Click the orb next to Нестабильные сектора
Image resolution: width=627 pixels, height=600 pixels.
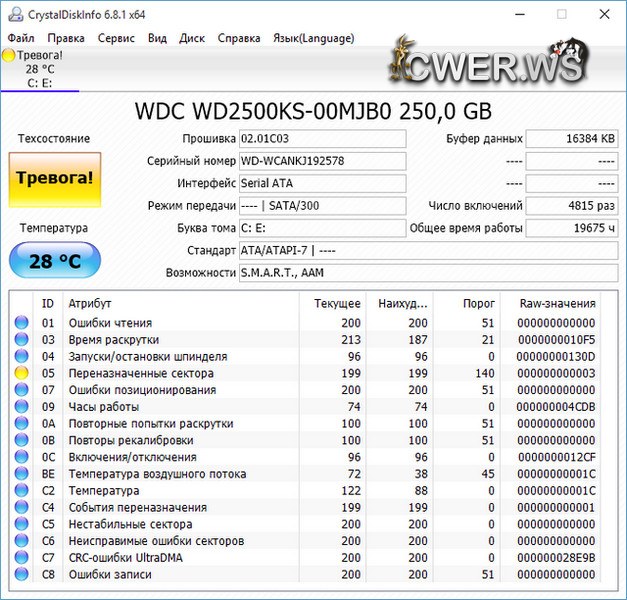click(22, 524)
